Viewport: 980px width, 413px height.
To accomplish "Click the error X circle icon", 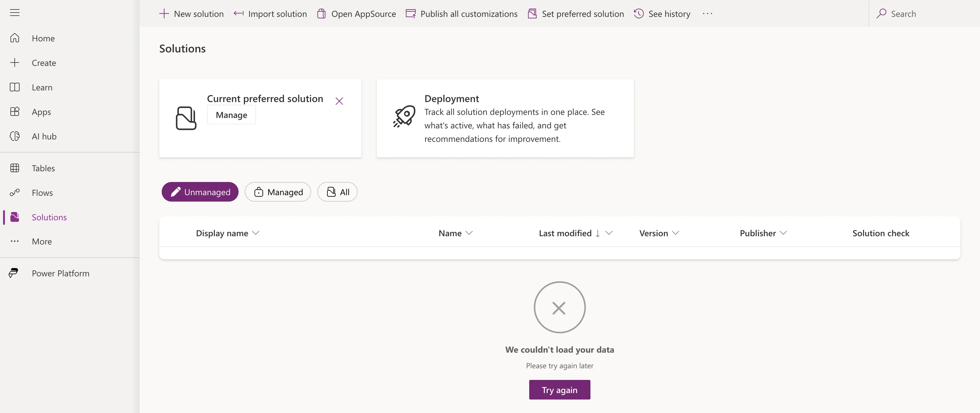I will tap(560, 308).
